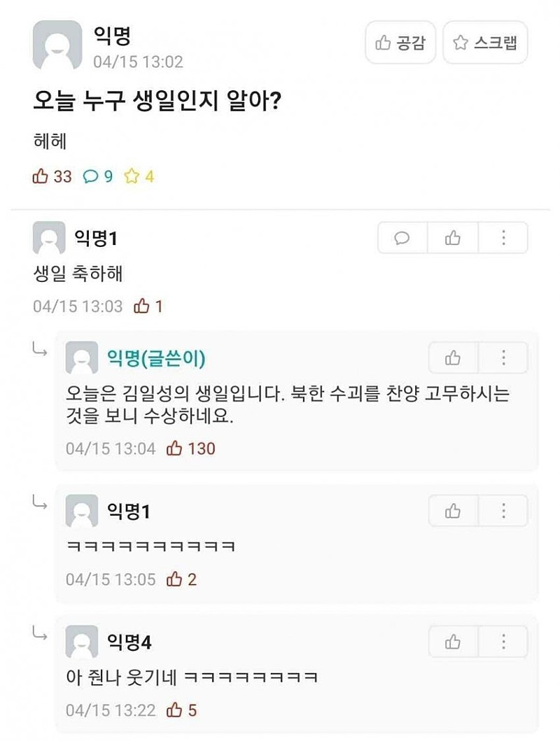Open the more options menu on 익명1's first comment
The height and width of the screenshot is (741, 560).
(503, 239)
